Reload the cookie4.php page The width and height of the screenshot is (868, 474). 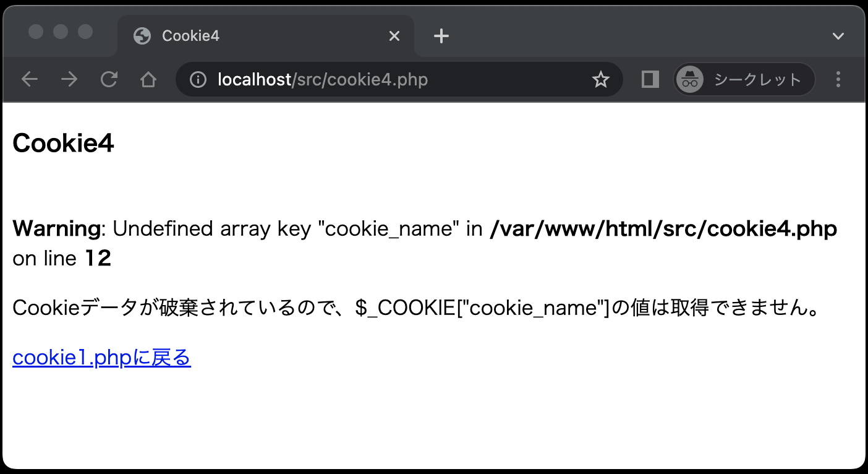(109, 79)
